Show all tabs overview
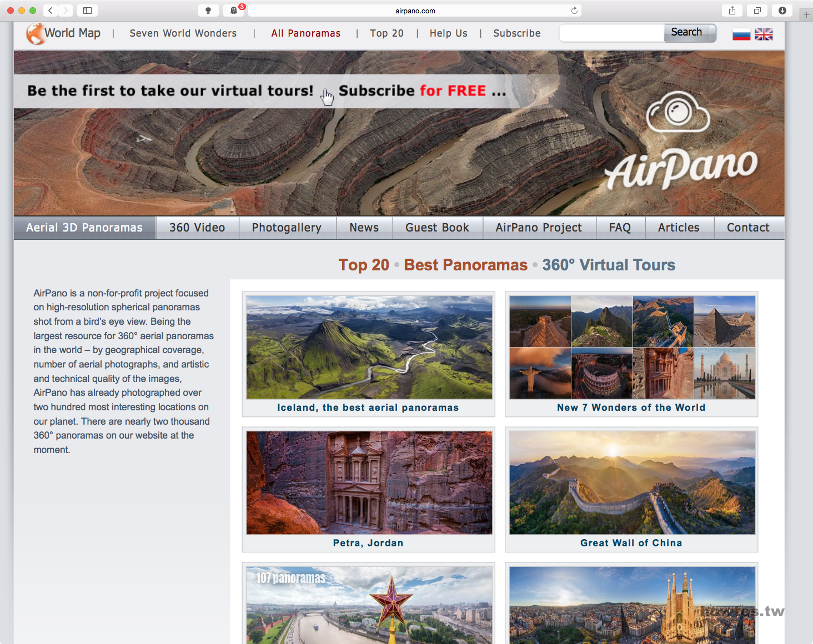Image resolution: width=813 pixels, height=644 pixels. 757,11
